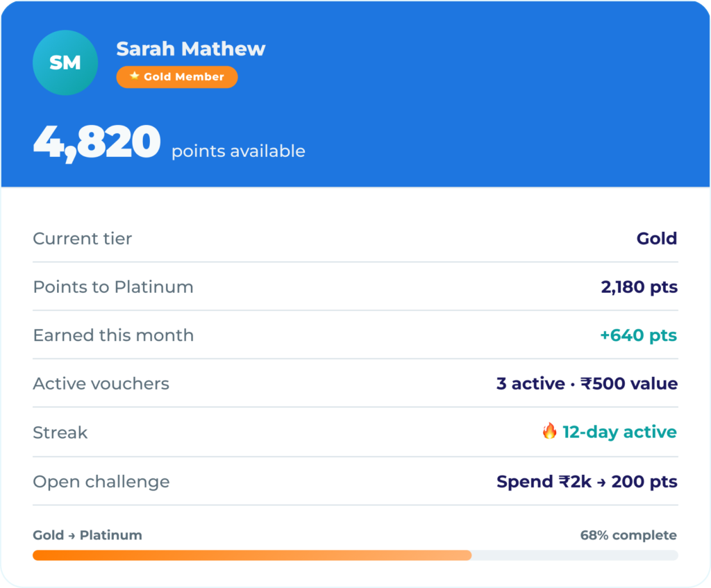
Task: Open the Active vouchers row
Action: click(x=355, y=383)
